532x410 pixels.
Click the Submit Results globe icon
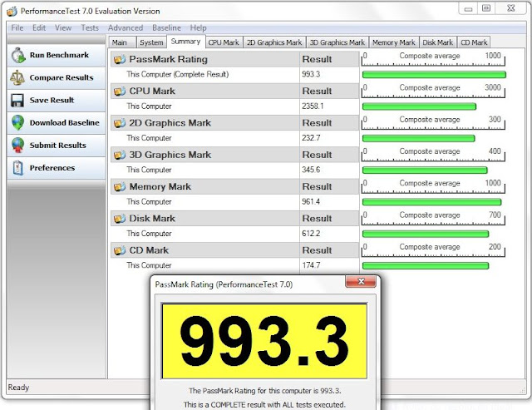[x=17, y=146]
